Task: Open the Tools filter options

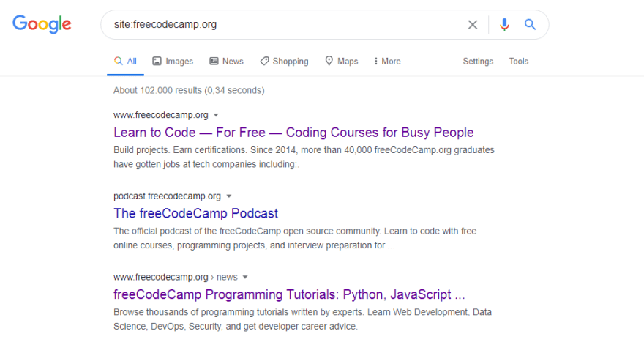Action: [518, 62]
